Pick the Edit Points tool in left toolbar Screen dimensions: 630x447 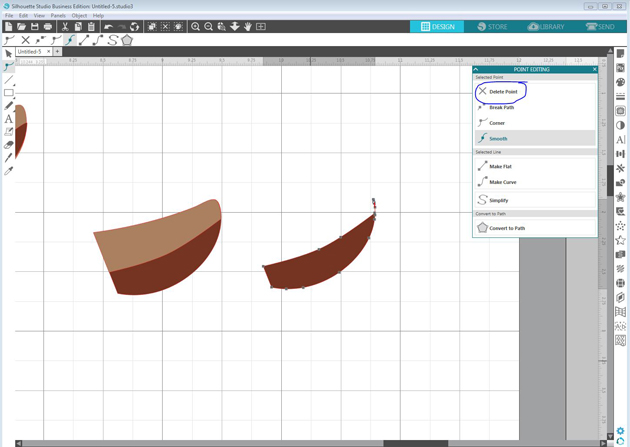[x=8, y=66]
